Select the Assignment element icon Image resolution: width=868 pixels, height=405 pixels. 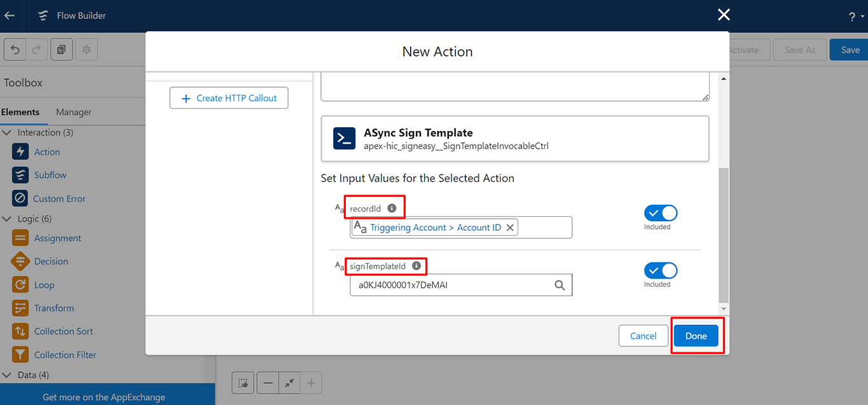(20, 238)
